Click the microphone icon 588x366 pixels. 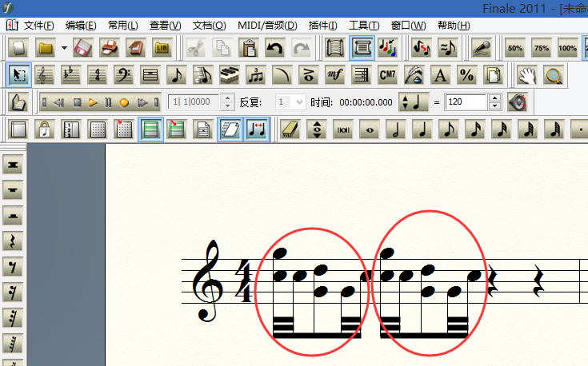(482, 48)
